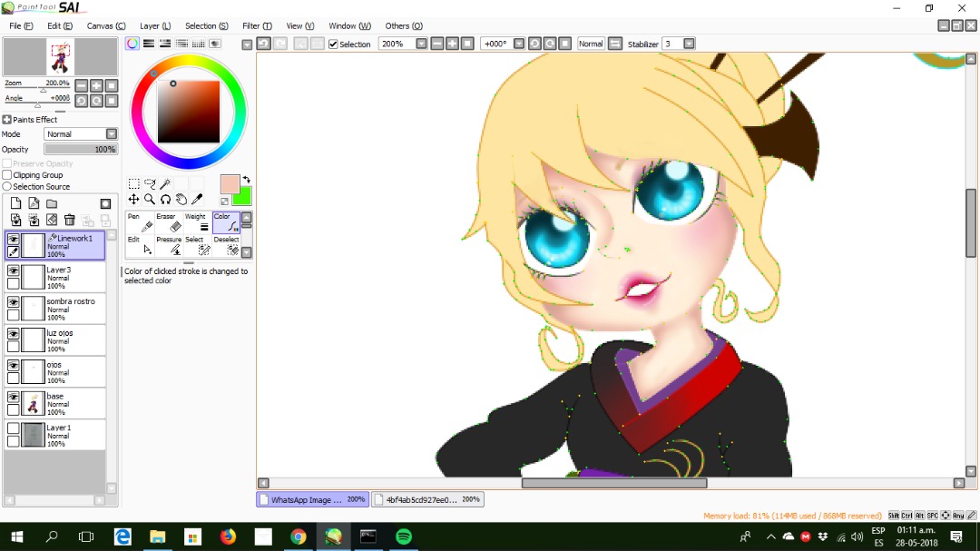Open the color panel options arrow
The image size is (980, 551).
tap(247, 44)
